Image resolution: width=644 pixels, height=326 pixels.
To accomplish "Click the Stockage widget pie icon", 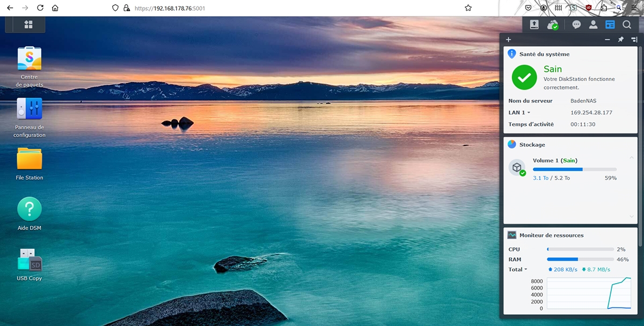I will pos(512,144).
